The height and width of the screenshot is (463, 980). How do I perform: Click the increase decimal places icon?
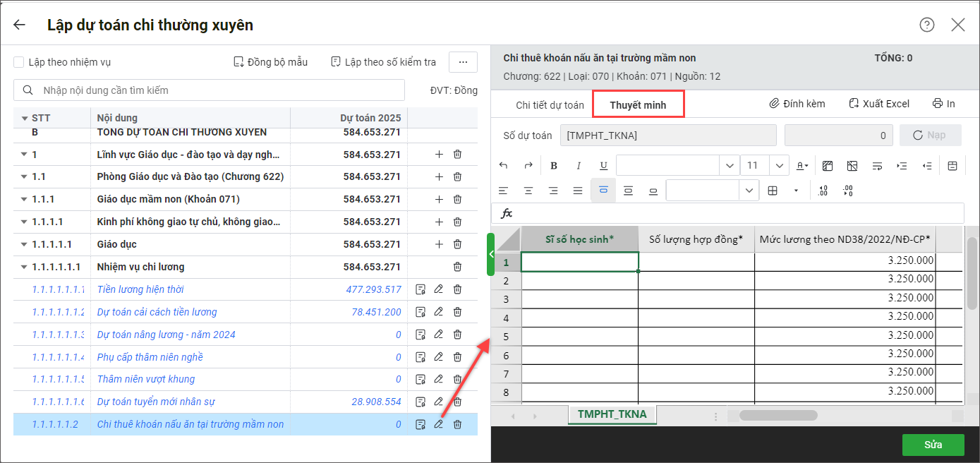click(x=823, y=191)
